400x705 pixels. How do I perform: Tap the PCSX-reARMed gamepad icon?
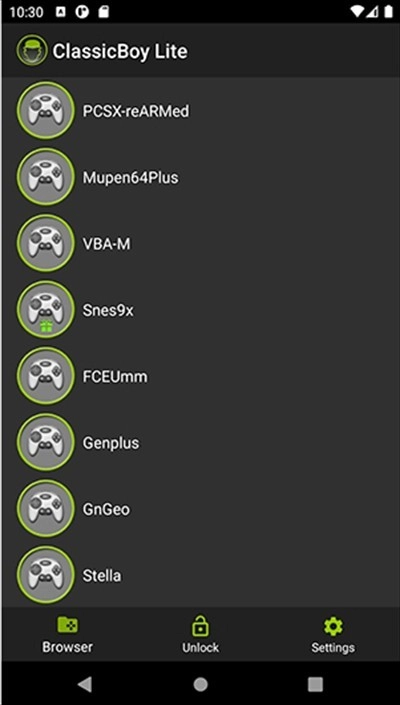coord(45,111)
